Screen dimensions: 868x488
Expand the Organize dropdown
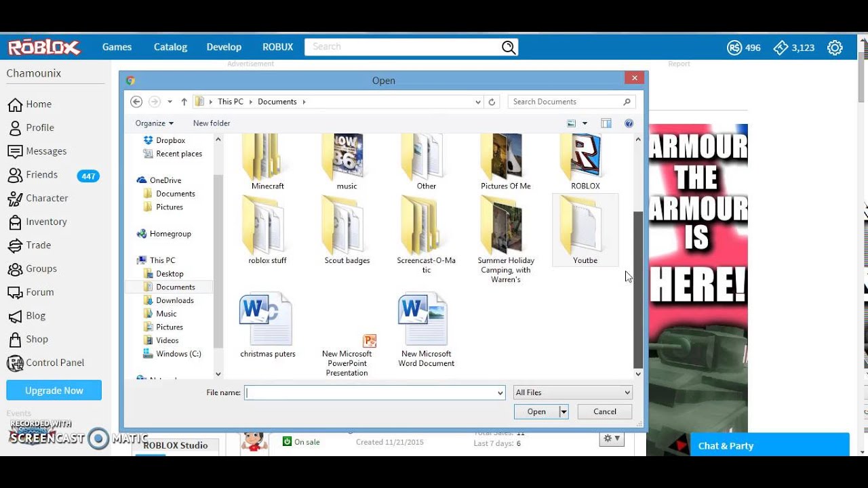154,123
